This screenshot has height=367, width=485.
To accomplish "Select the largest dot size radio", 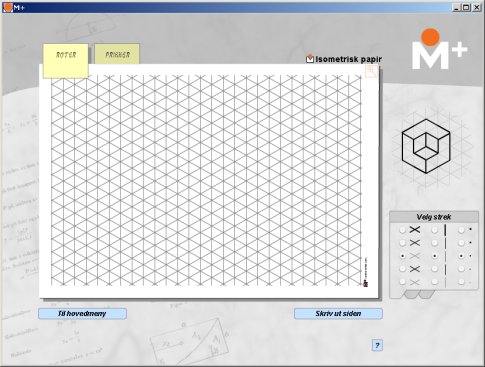I will point(461,230).
